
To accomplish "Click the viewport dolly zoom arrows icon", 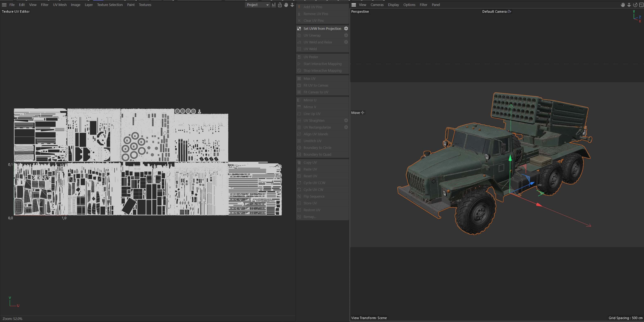I will 629,5.
